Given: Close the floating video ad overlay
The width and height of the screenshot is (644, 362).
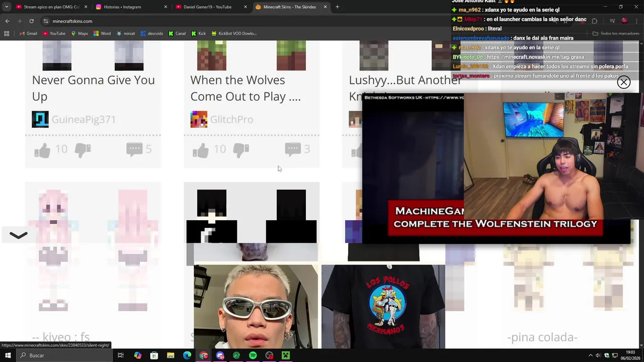Looking at the screenshot, I should coord(624,82).
